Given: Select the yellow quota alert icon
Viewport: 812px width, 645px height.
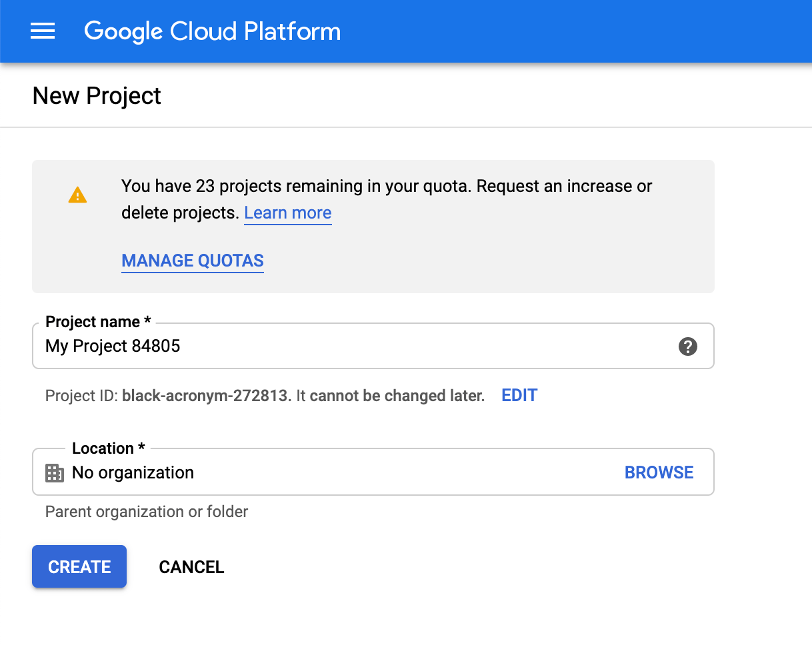Looking at the screenshot, I should (78, 195).
